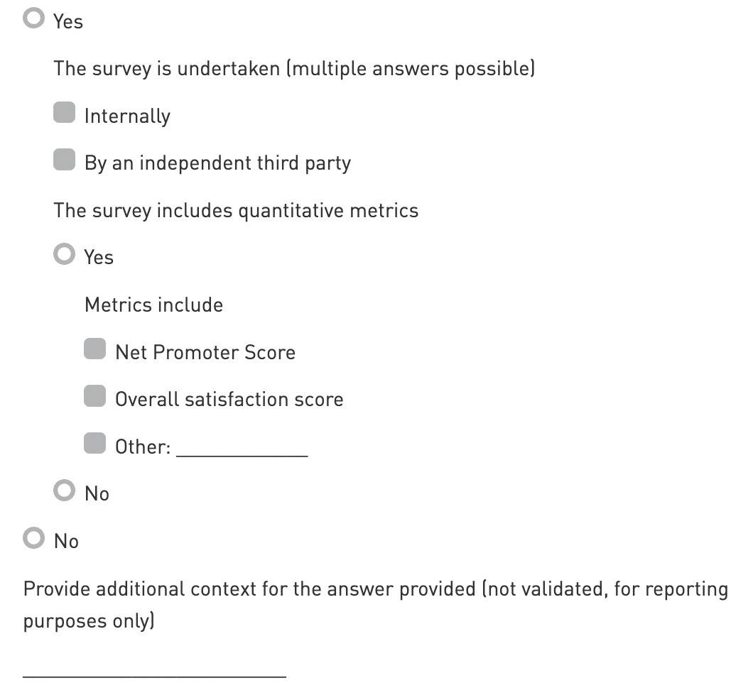Click "The survey includes quantitative metrics" text
753x700 pixels.
pyautogui.click(x=236, y=210)
